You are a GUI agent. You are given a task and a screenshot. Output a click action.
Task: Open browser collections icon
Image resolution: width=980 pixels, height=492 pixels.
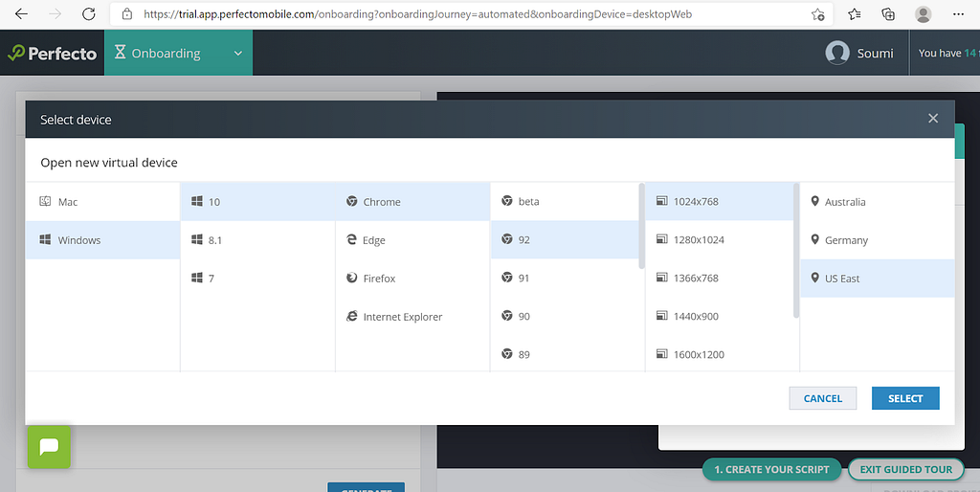coord(888,13)
